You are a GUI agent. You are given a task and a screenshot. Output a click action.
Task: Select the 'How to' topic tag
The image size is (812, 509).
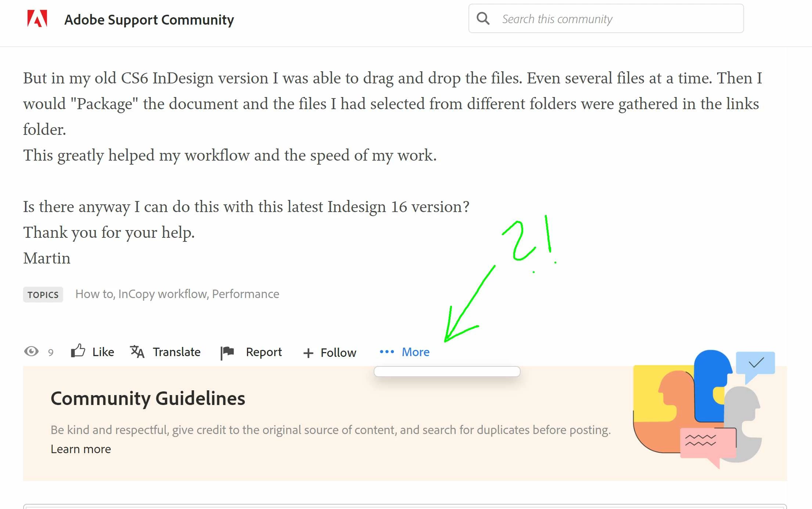pos(95,294)
